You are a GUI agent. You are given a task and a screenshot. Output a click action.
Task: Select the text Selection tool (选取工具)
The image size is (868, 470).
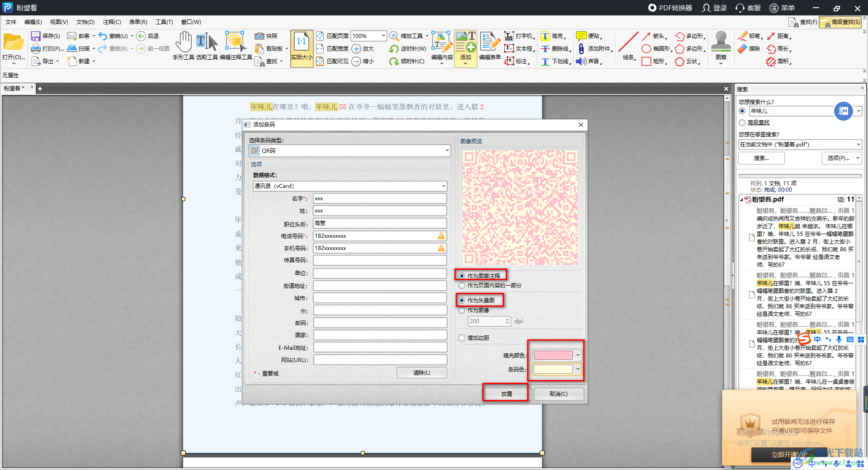click(x=207, y=46)
